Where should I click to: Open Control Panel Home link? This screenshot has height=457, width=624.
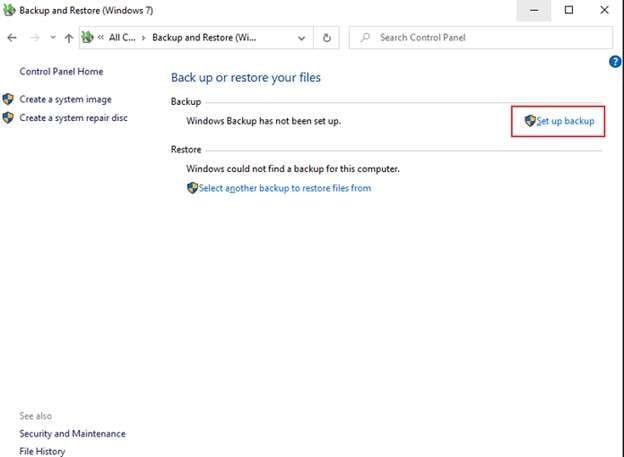point(61,72)
